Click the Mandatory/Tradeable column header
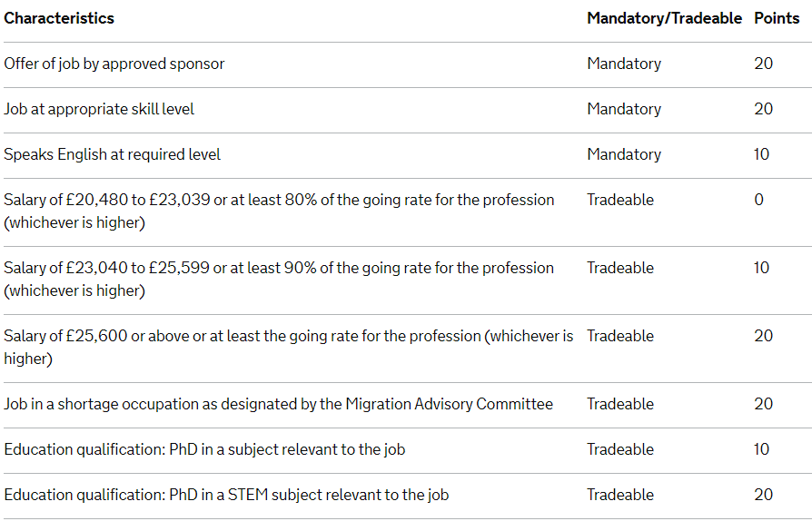 pyautogui.click(x=665, y=19)
